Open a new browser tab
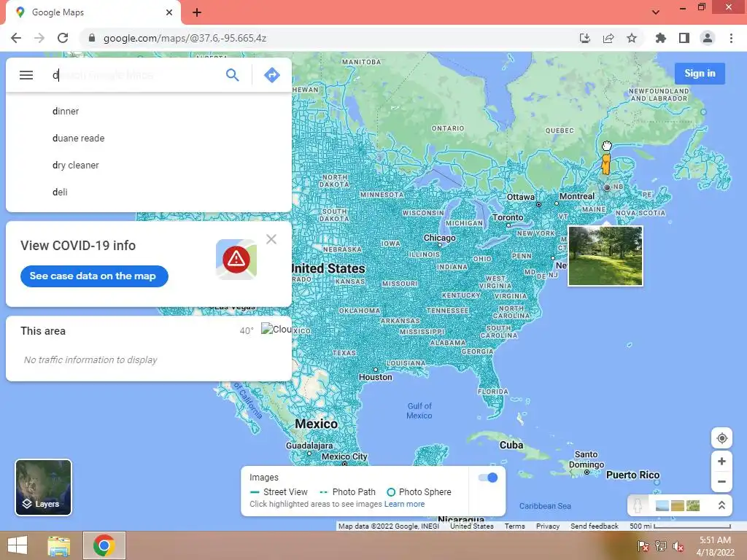The image size is (747, 560). (197, 12)
